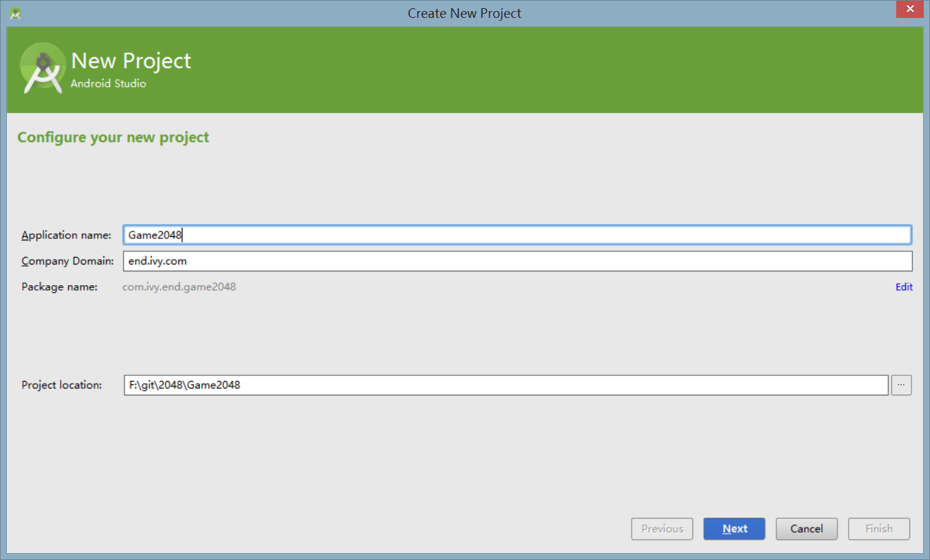Click the disabled Previous button
The width and height of the screenshot is (930, 560).
pos(662,529)
